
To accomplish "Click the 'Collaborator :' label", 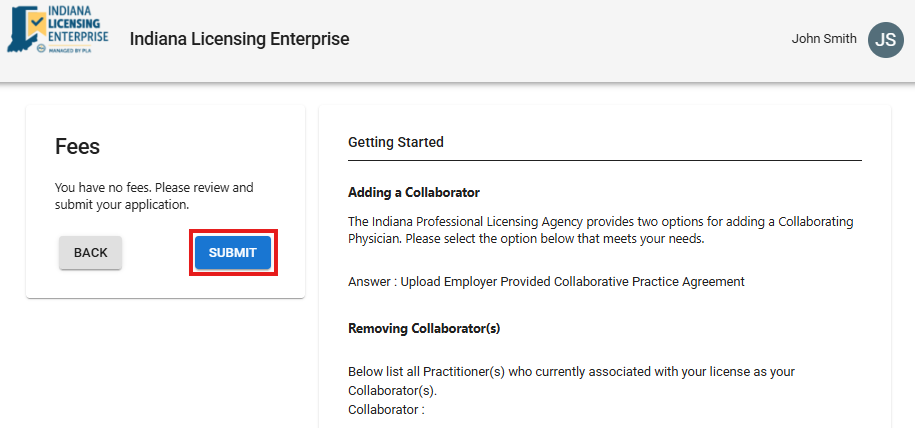I will (x=386, y=410).
